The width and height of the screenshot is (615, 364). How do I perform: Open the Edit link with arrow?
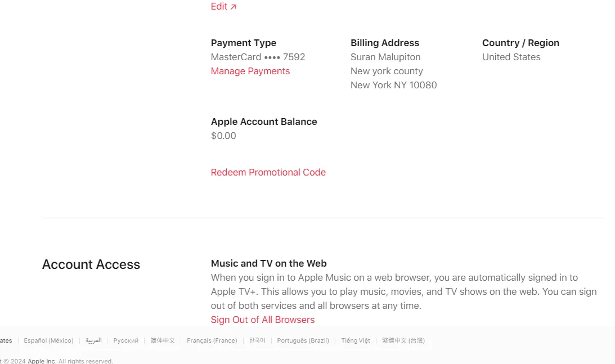(x=223, y=6)
